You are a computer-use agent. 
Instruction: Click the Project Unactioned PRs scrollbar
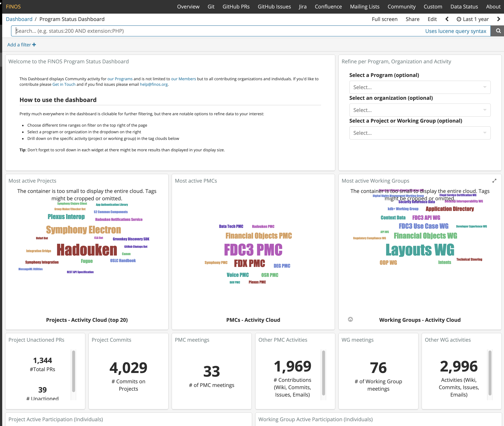click(73, 371)
